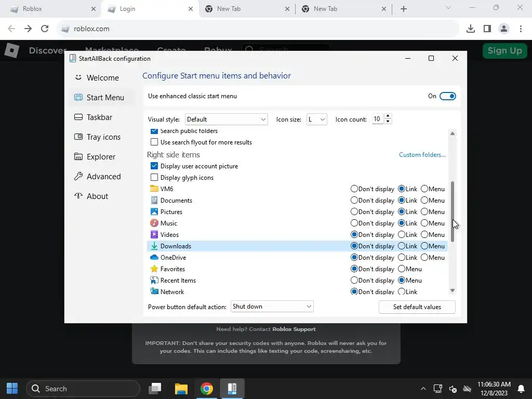Image resolution: width=532 pixels, height=399 pixels.
Task: Set Downloads to Link
Action: coord(402,246)
